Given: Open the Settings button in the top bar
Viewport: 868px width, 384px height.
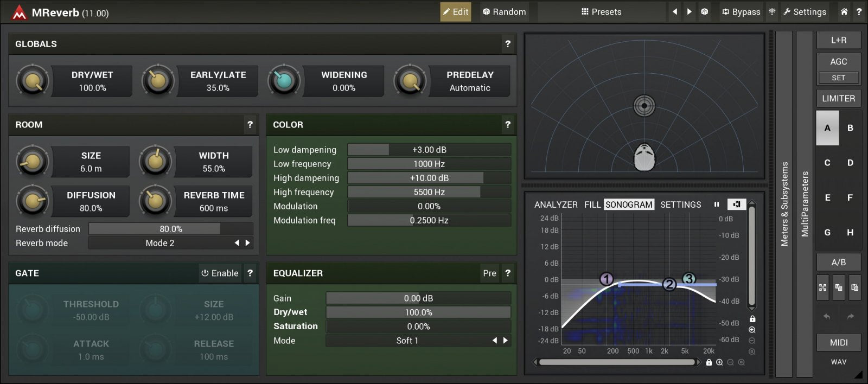Looking at the screenshot, I should point(805,12).
